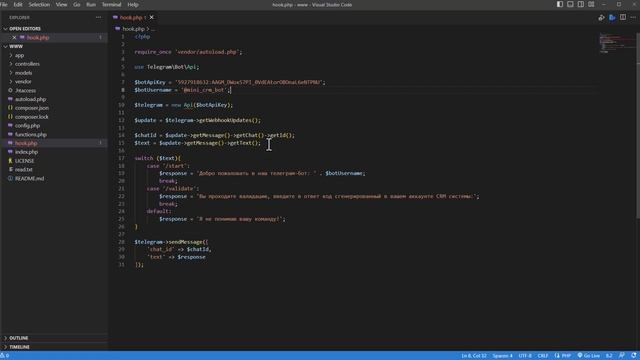Open the File menu
640x360 pixels.
[4, 4]
